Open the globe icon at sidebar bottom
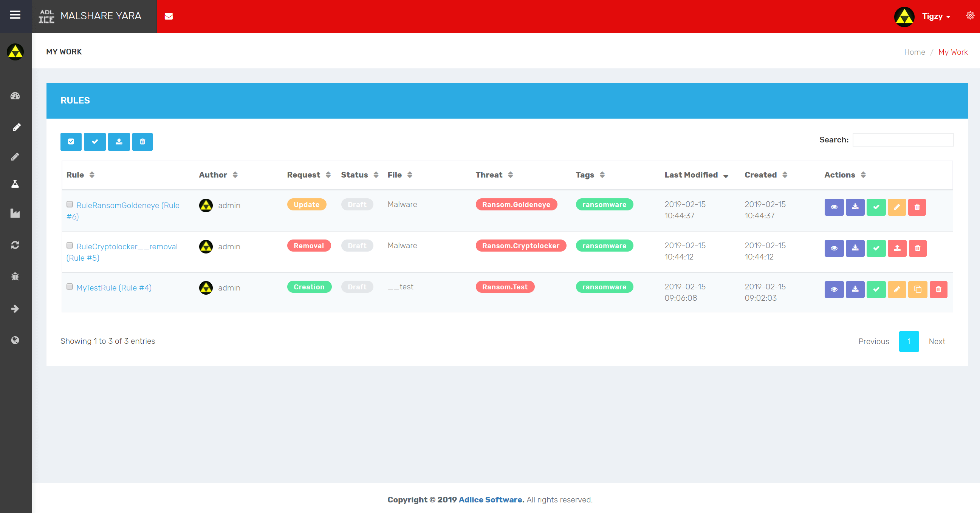This screenshot has height=513, width=980. 15,340
